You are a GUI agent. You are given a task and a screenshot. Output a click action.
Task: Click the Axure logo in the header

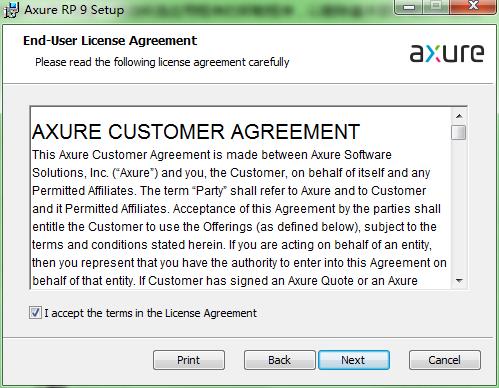(x=447, y=53)
